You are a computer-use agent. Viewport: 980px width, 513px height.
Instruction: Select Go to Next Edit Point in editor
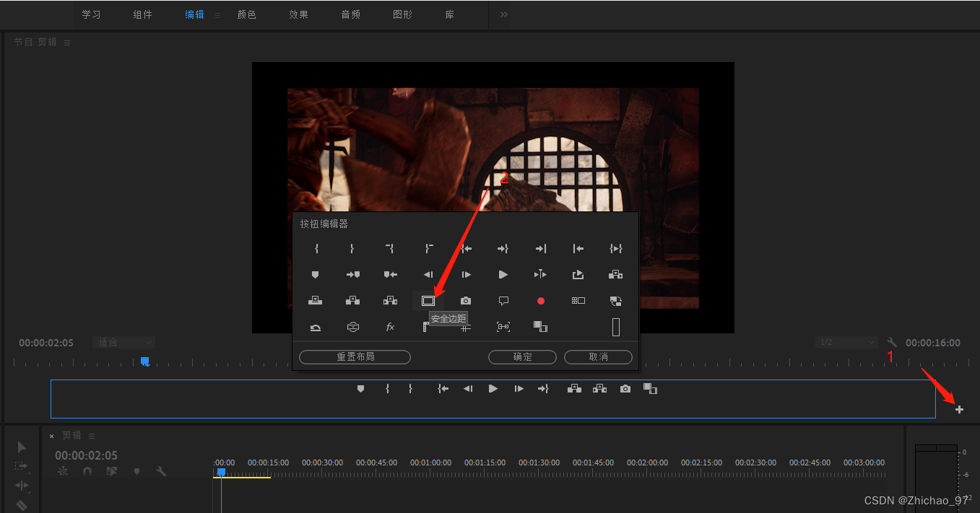541,248
